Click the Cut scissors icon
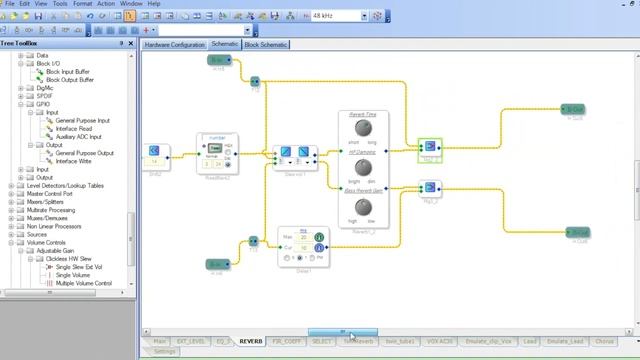 pos(53,16)
